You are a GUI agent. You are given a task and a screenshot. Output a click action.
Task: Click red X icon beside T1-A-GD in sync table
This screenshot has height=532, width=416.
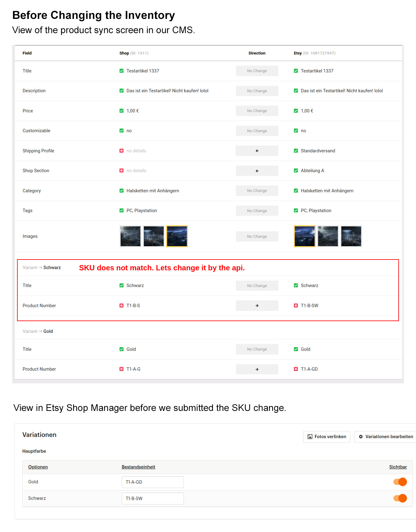296,369
